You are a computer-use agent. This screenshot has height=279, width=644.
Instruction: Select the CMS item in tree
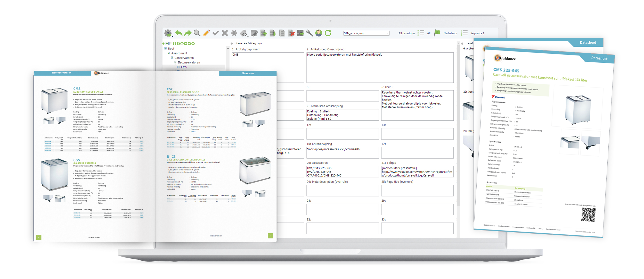[184, 67]
